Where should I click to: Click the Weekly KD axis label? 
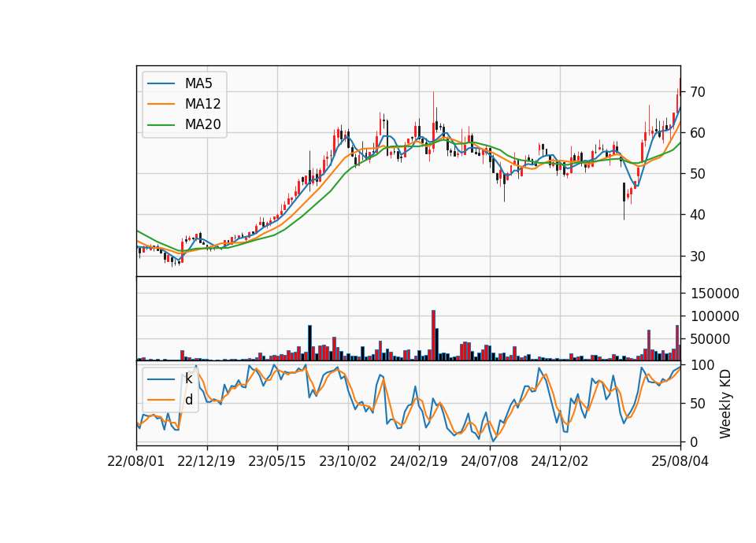pos(725,404)
